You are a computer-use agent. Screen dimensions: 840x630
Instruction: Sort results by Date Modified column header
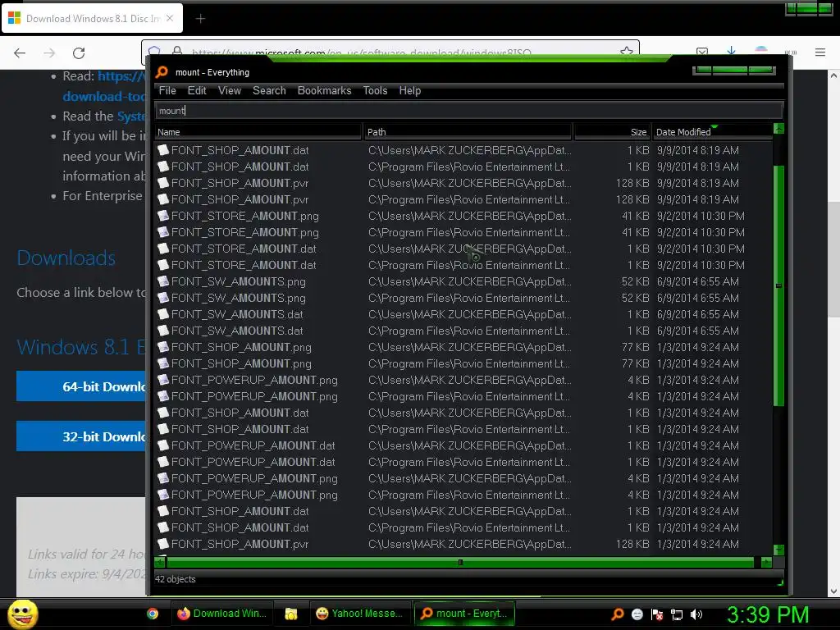pyautogui.click(x=712, y=132)
